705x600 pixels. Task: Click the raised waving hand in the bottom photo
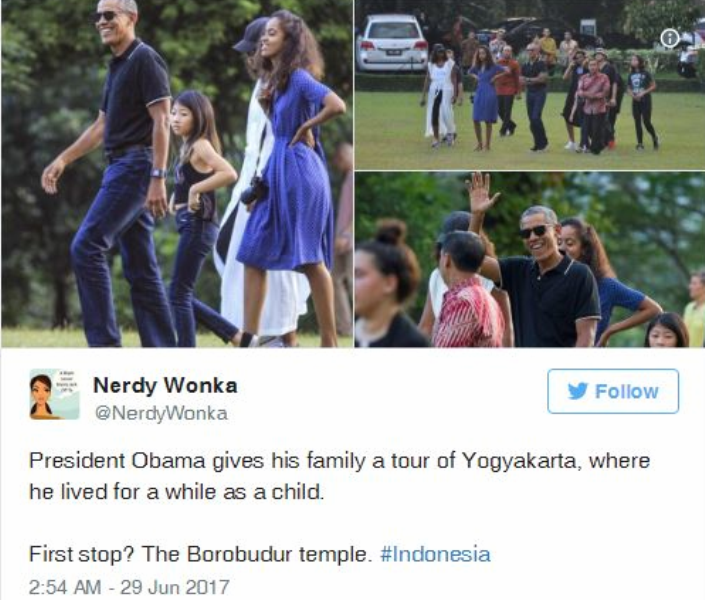coord(481,193)
